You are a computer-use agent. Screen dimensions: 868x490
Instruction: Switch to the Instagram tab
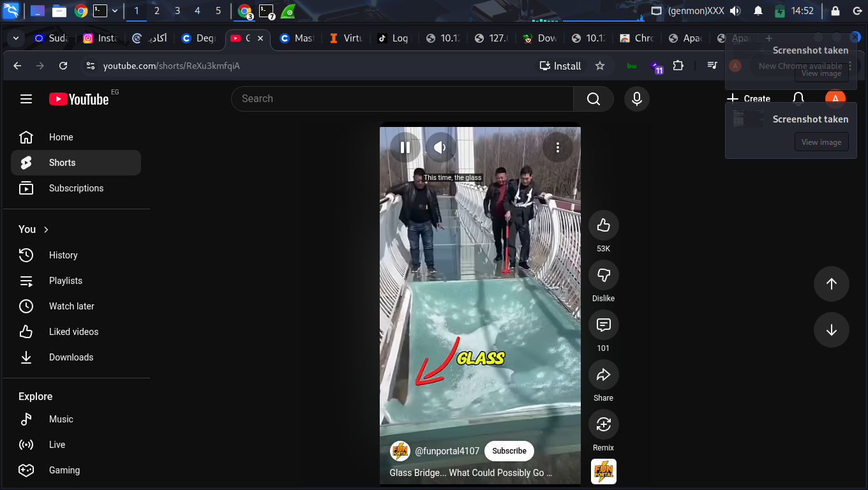pos(100,38)
